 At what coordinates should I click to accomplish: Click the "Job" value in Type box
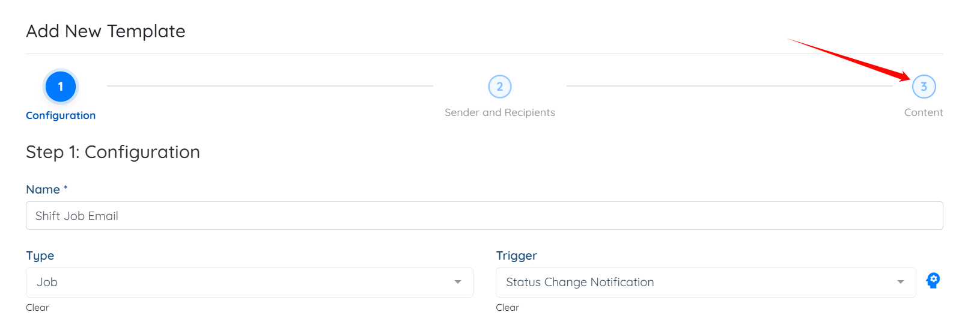(x=47, y=282)
